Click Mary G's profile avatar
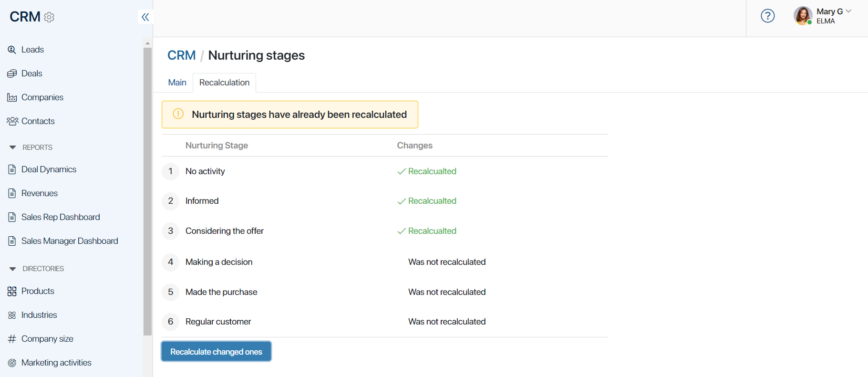The image size is (868, 377). 803,16
